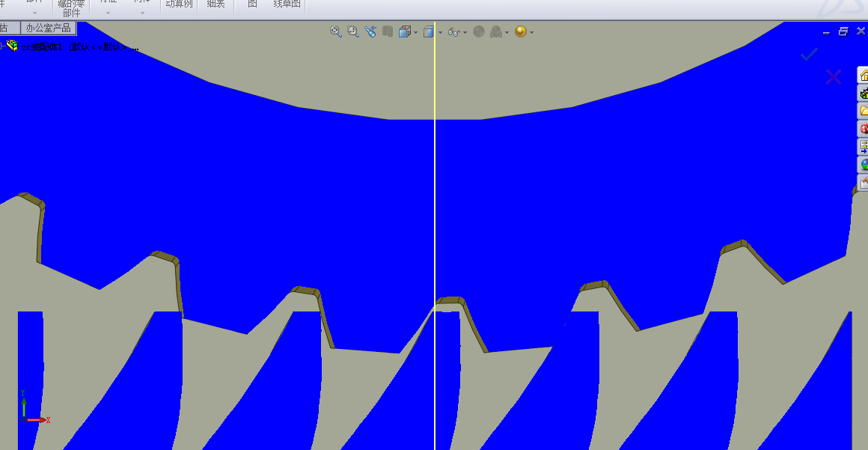Expand the View Settings dropdown arrow

coord(531,32)
